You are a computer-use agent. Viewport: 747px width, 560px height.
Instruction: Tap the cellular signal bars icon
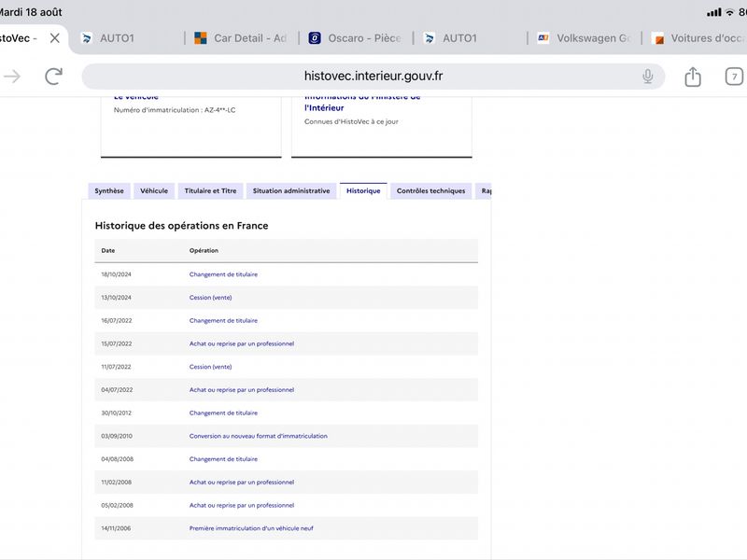[x=713, y=12]
